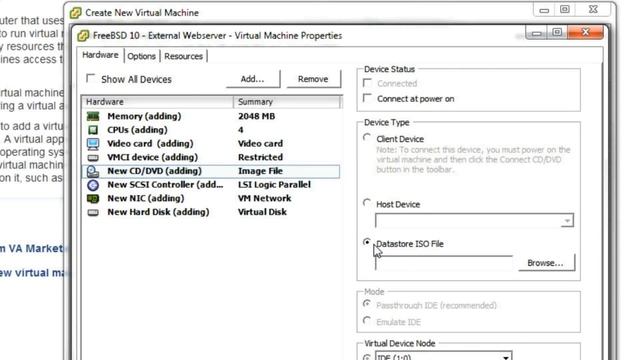Click the Virtual Disk summary value
This screenshot has width=640, height=360.
click(262, 212)
